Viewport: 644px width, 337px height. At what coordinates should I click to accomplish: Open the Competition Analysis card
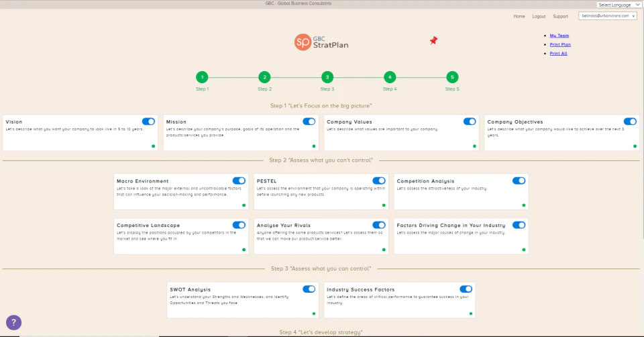coord(461,191)
